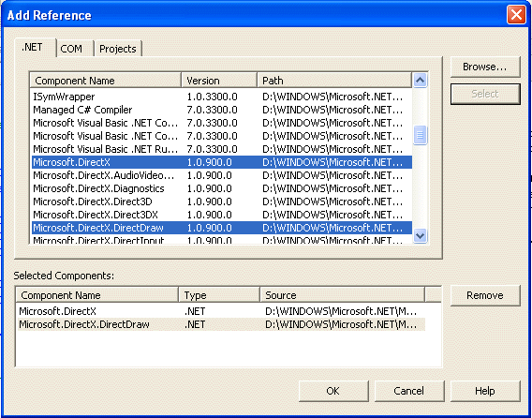Click the Cancel button
This screenshot has width=532, height=418.
click(409, 391)
